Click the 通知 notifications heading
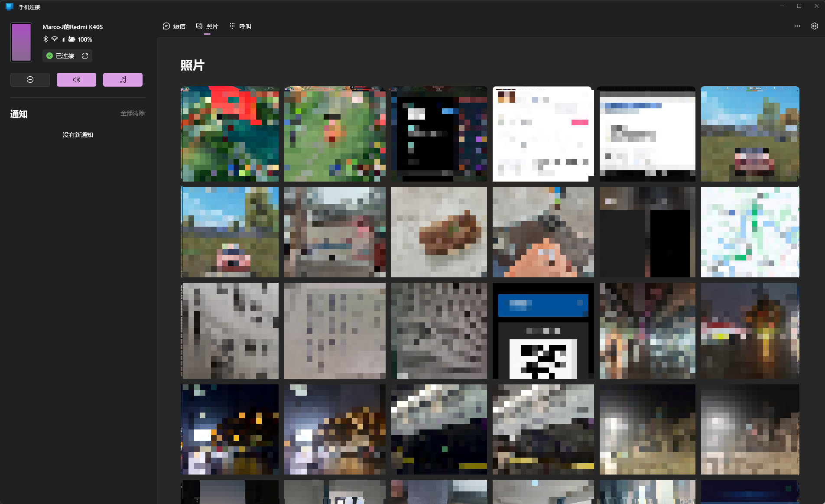 click(19, 114)
